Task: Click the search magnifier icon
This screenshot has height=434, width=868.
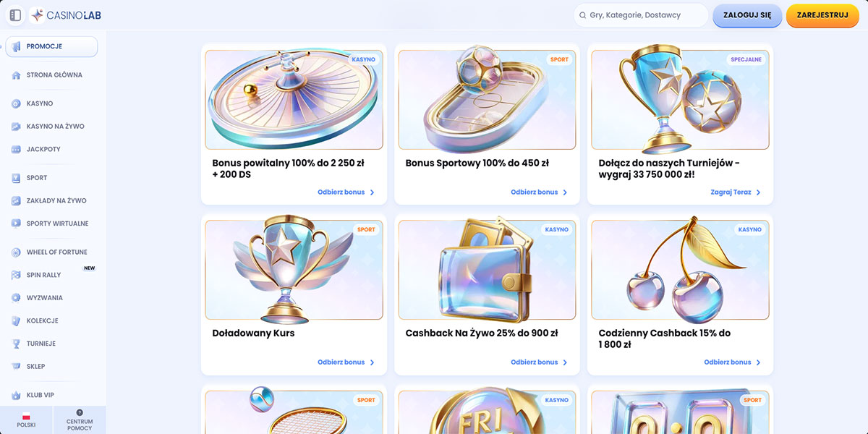Action: (x=582, y=15)
